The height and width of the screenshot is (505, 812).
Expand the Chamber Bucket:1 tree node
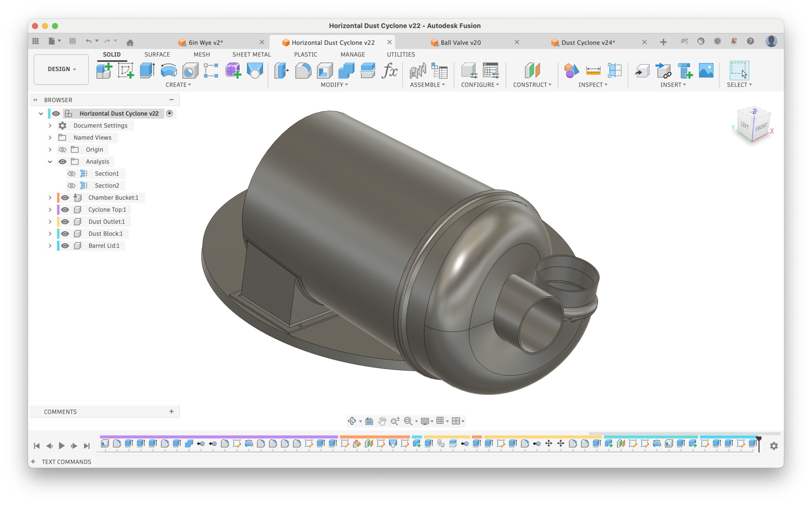[x=50, y=198]
